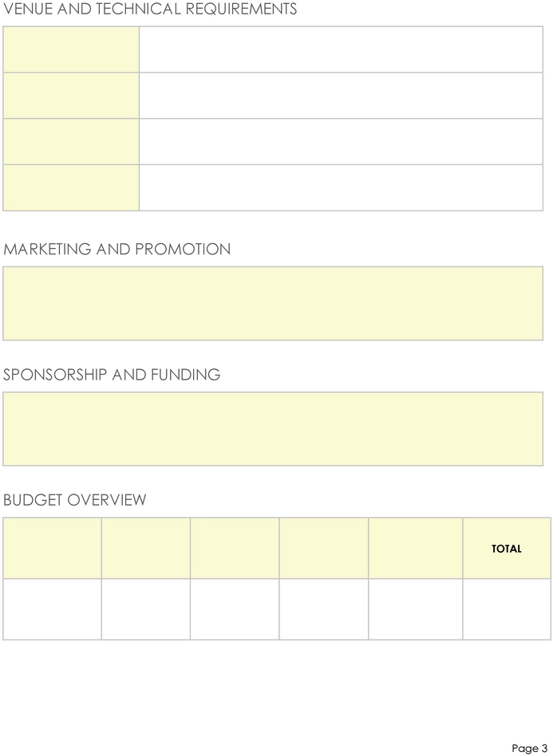
Task: Click inside the Sponsorship and Funding text box
Action: [273, 428]
